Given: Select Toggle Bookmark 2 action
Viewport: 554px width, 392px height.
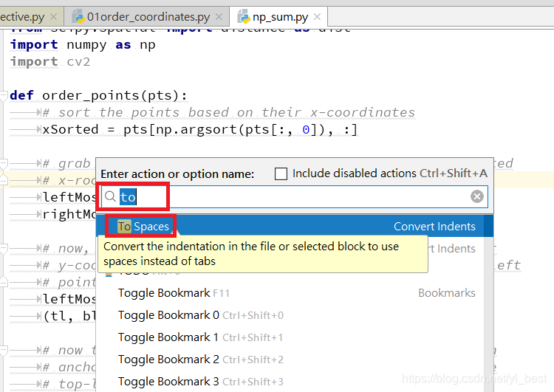Looking at the screenshot, I should [x=290, y=360].
